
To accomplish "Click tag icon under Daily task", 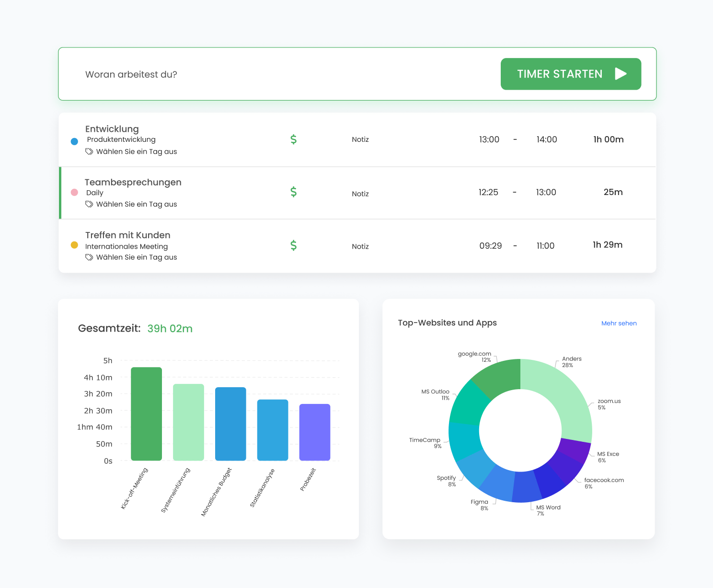I will 89,204.
